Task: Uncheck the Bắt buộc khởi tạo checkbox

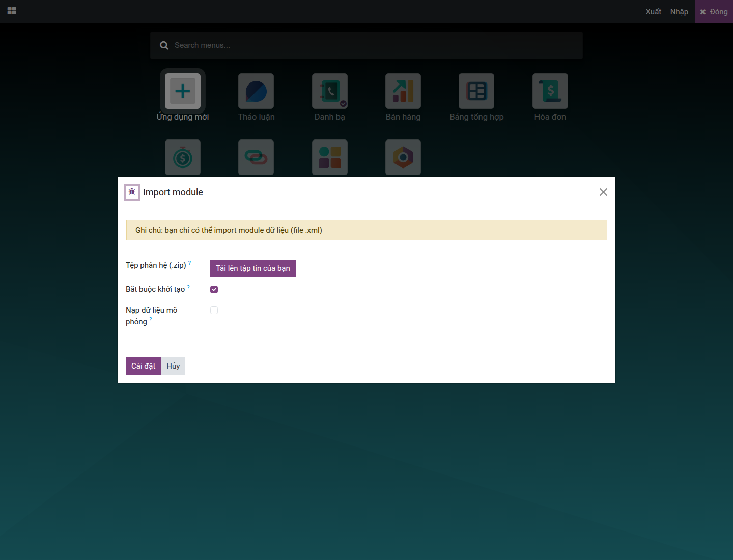Action: click(214, 289)
